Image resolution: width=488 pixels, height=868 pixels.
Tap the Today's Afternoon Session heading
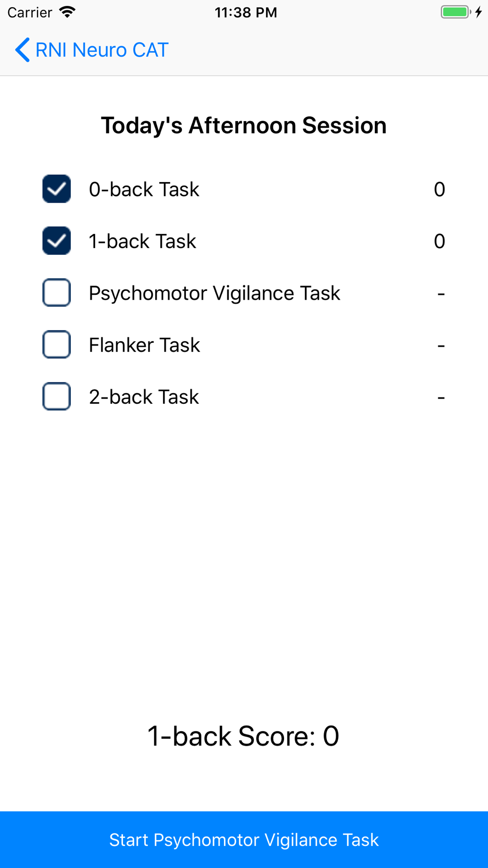[x=244, y=125]
